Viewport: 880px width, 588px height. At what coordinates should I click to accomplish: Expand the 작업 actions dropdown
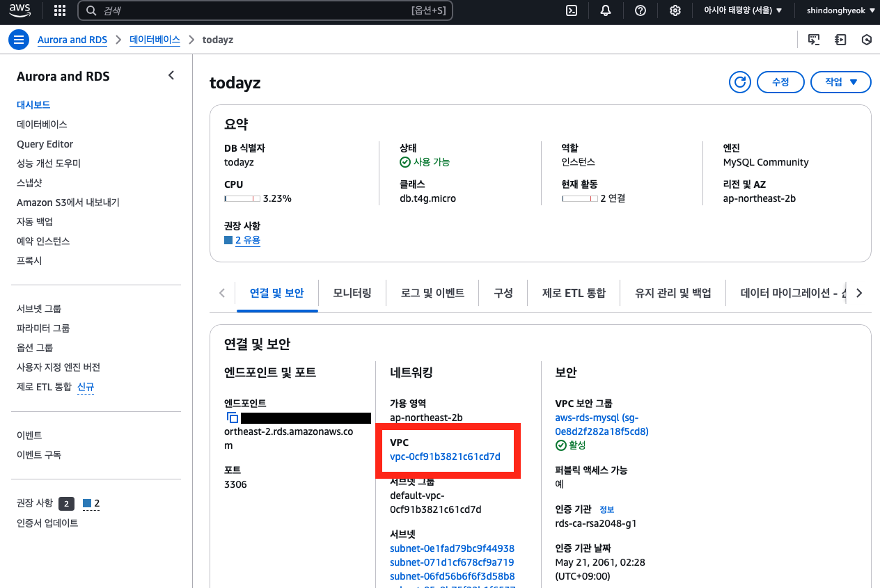[841, 82]
